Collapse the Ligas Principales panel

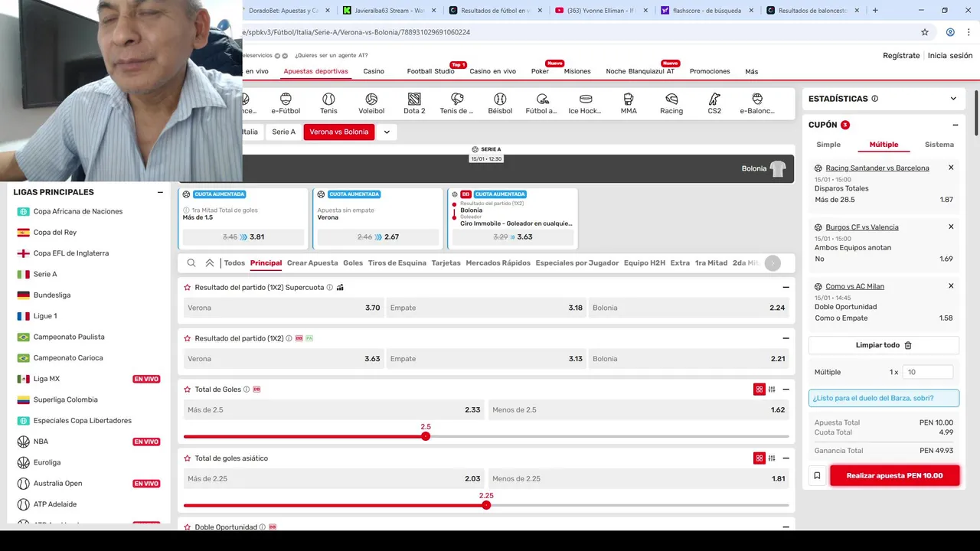click(160, 192)
